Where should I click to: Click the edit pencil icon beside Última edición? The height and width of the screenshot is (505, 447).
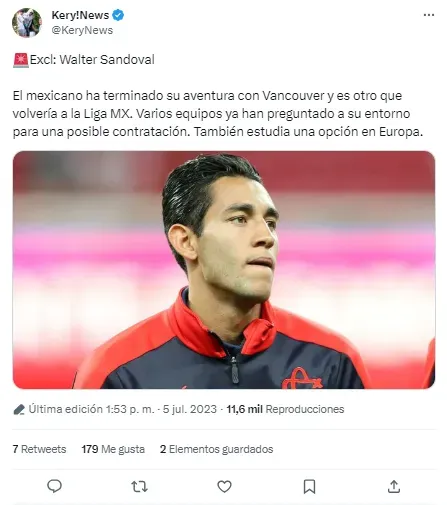click(x=19, y=409)
